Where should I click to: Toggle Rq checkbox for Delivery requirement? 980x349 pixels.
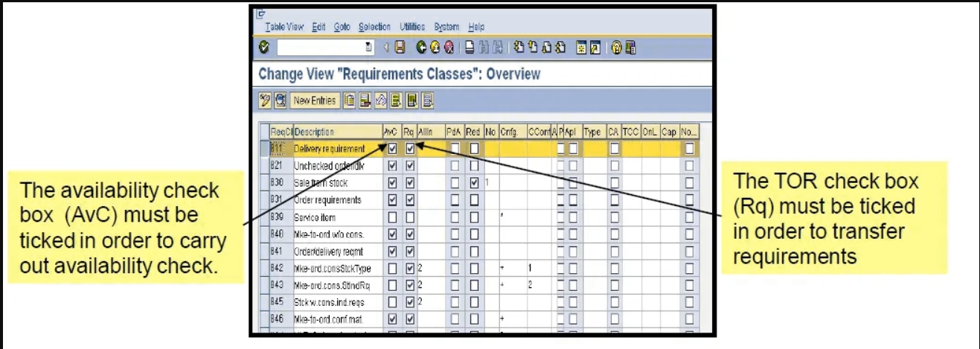pos(409,149)
